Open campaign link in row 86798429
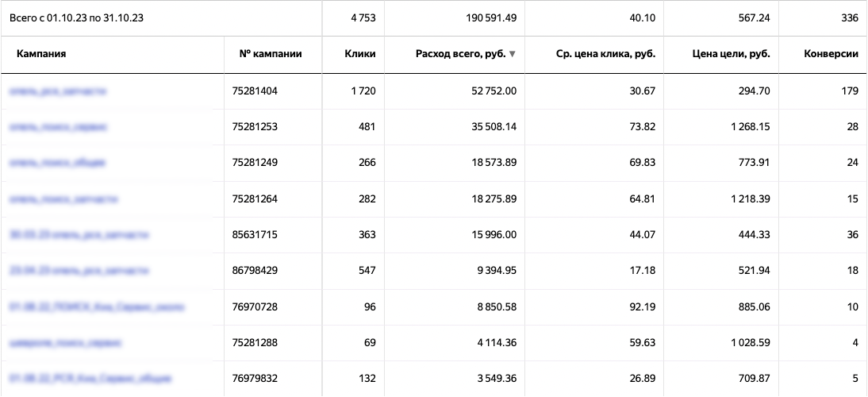 79,271
